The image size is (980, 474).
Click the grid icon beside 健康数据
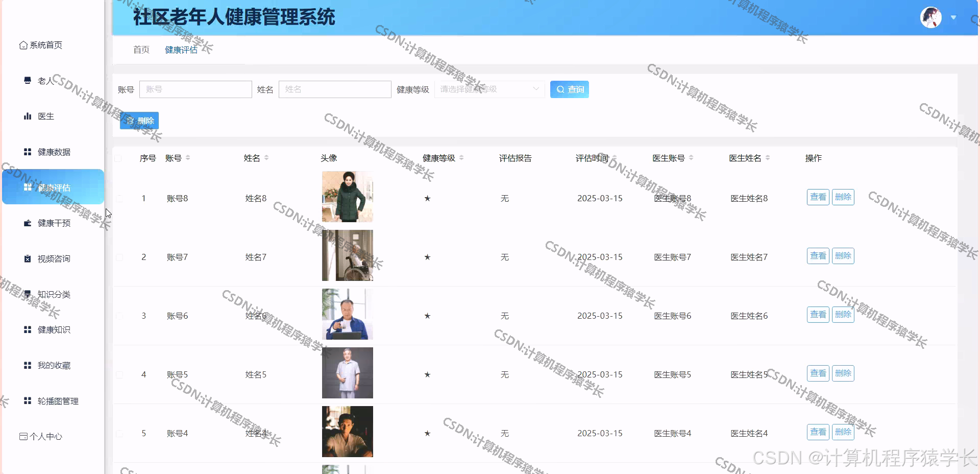(28, 152)
